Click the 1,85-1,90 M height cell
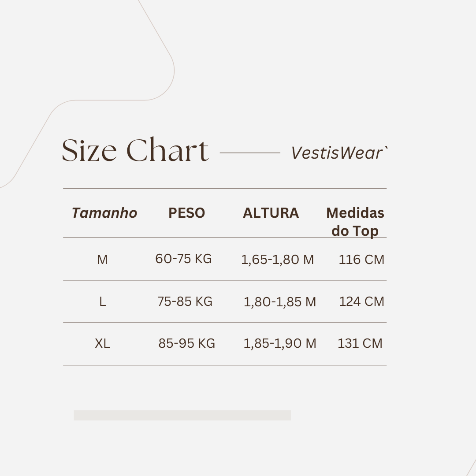This screenshot has width=476, height=476. tap(280, 343)
